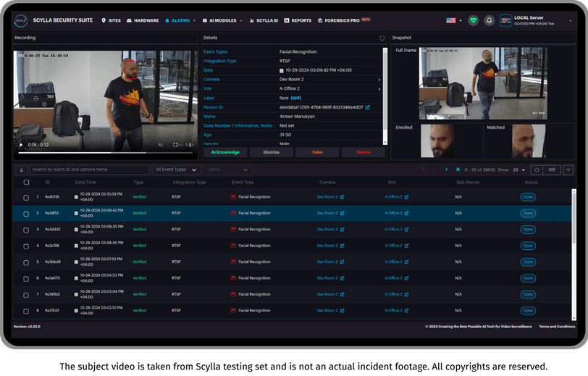Sort by the Date/Time column header
Viewport: 588px width, 376px height.
coord(85,183)
